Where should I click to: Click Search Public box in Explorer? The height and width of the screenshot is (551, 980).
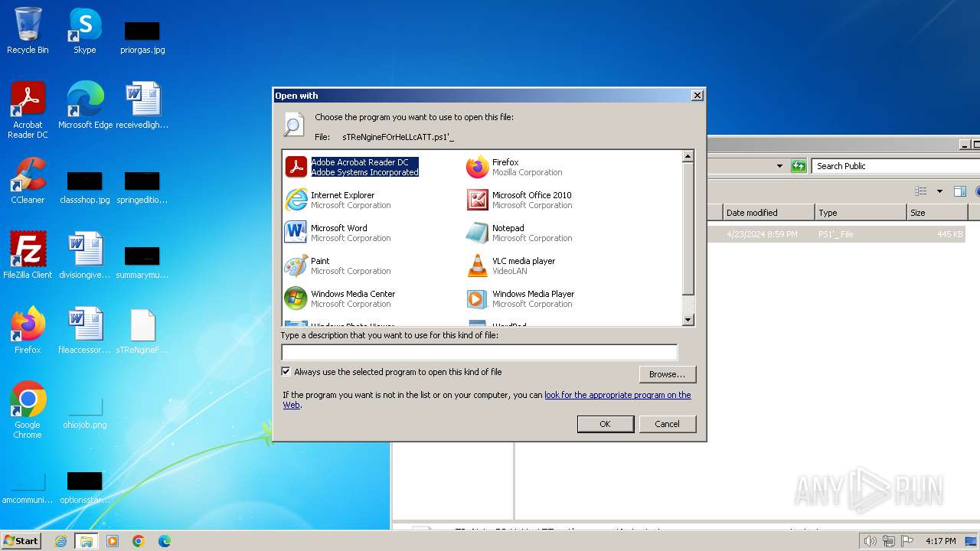pyautogui.click(x=896, y=166)
